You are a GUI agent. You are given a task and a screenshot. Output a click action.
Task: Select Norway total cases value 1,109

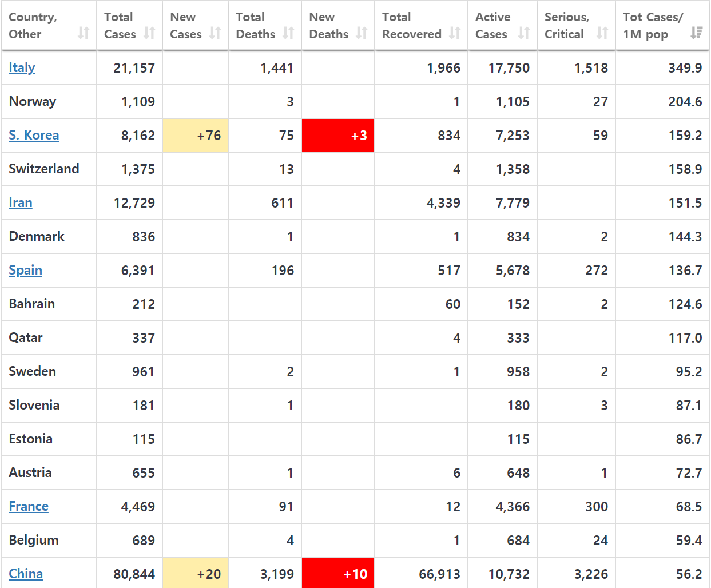pos(138,102)
